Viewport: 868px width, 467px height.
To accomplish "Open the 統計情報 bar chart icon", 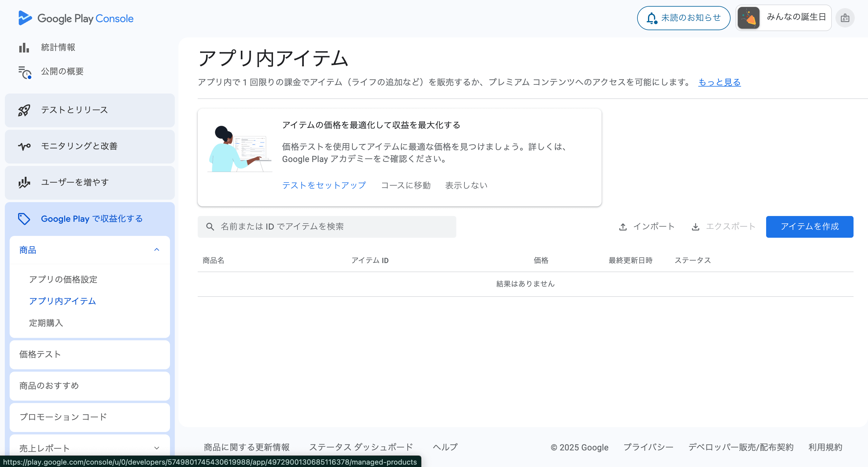I will 24,48.
